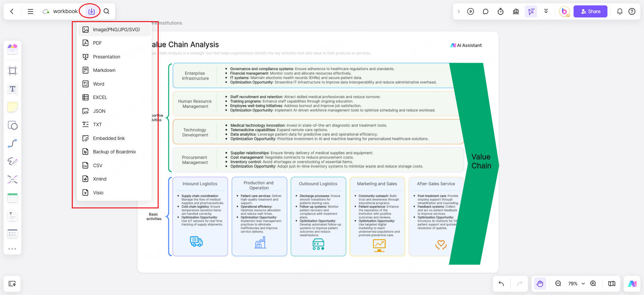Click the Outbound Logistics heading
This screenshot has width=644, height=295.
click(x=318, y=184)
